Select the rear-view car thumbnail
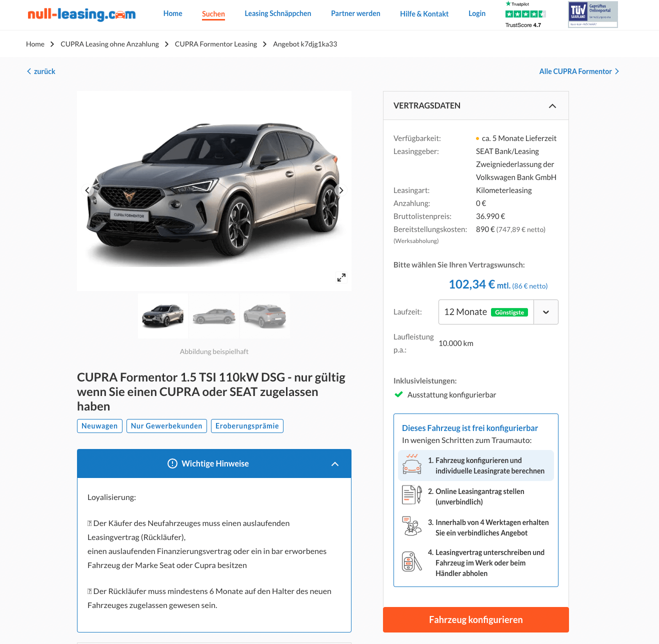 265,316
